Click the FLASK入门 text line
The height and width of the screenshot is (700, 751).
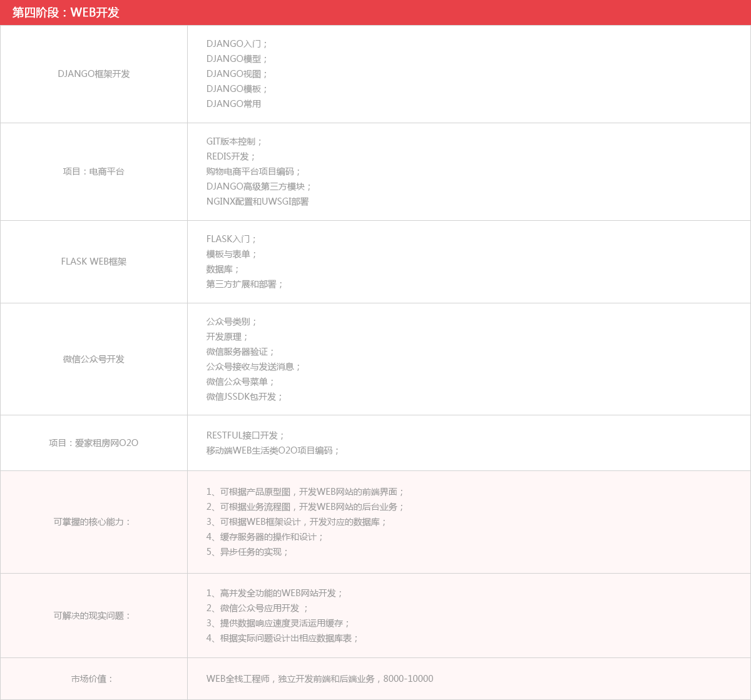coord(232,239)
